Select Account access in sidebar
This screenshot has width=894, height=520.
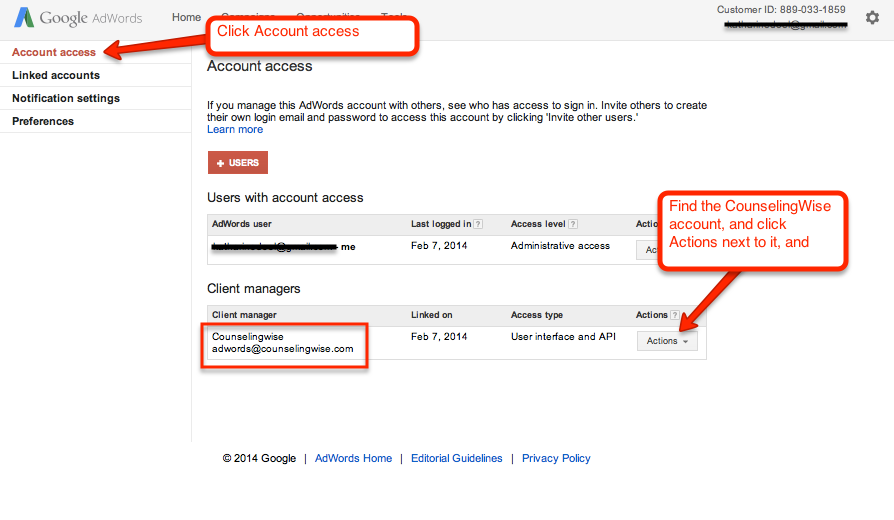click(54, 52)
